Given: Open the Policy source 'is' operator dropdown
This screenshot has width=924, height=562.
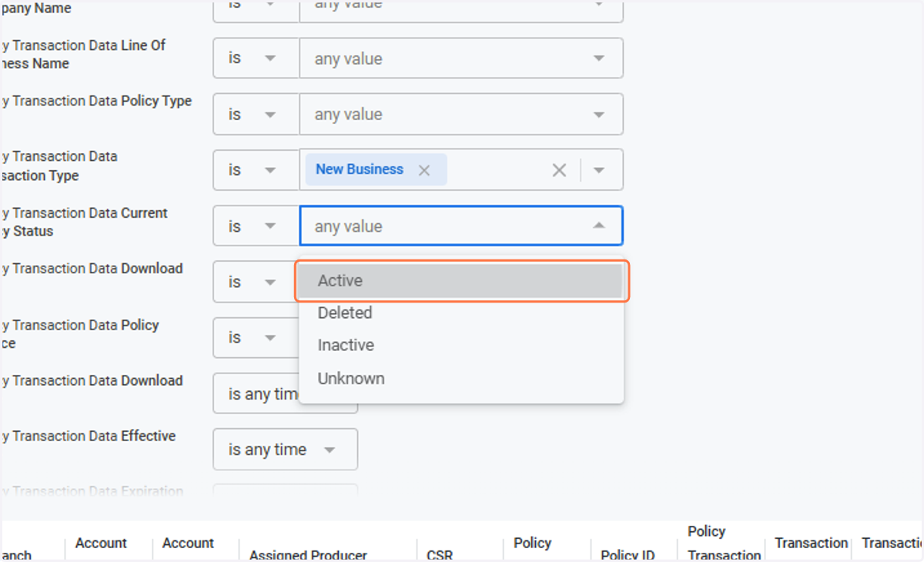Looking at the screenshot, I should 256,337.
